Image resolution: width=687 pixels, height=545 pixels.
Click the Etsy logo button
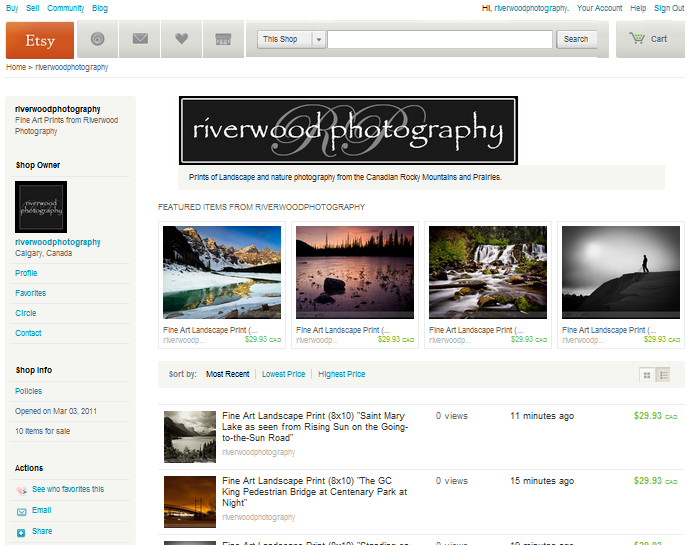(40, 40)
